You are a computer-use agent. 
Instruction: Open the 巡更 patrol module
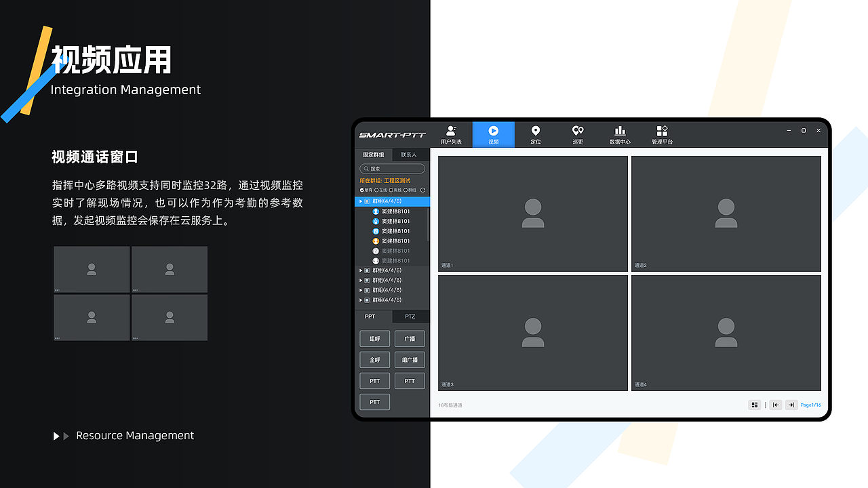[x=577, y=134]
